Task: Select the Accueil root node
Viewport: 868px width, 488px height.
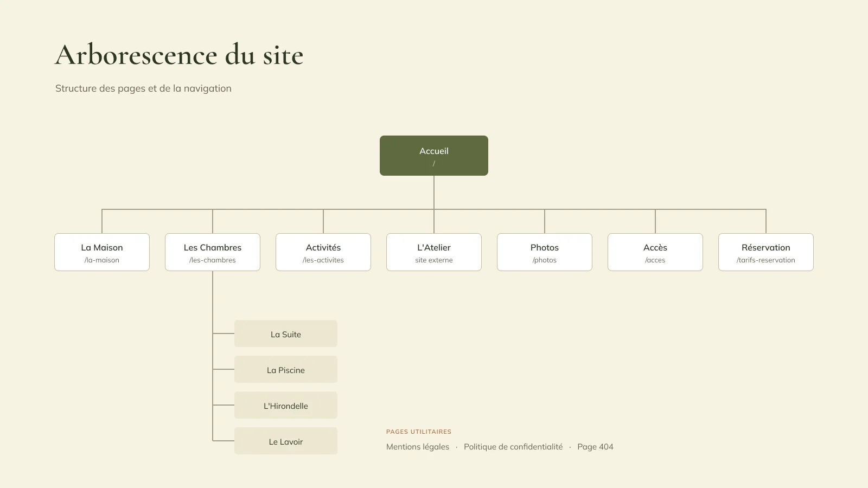Action: 434,156
